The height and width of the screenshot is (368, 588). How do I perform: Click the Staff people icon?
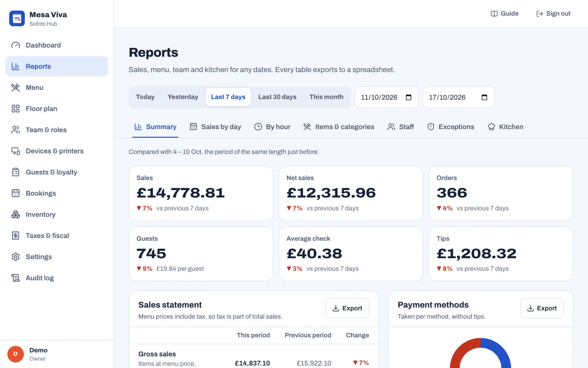391,127
